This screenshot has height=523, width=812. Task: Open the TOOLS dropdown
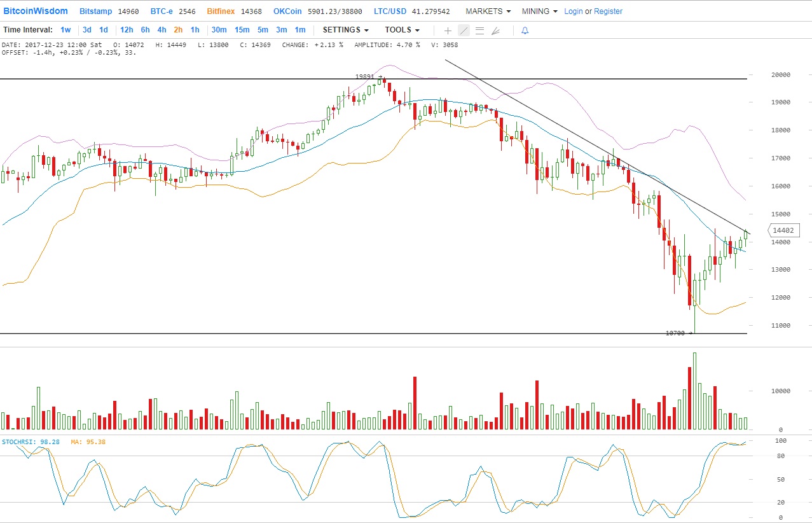402,30
